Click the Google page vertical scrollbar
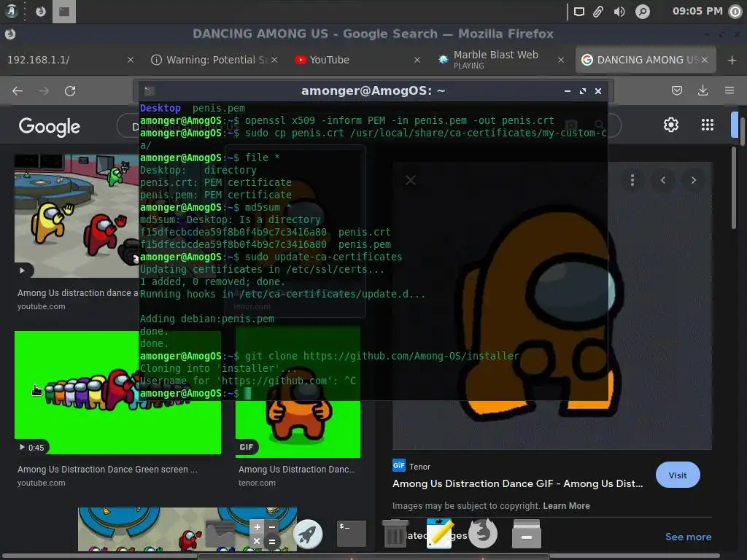Viewport: 747px width, 560px height. click(734, 188)
